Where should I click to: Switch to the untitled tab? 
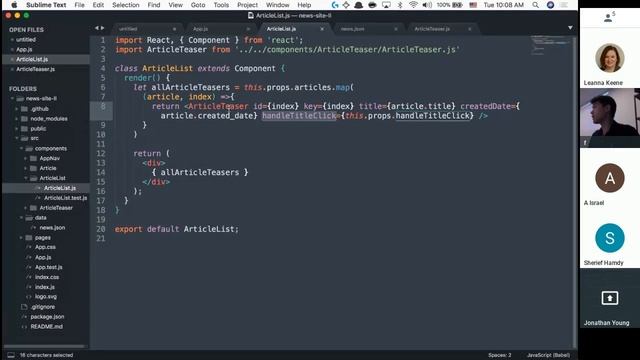tap(128, 29)
